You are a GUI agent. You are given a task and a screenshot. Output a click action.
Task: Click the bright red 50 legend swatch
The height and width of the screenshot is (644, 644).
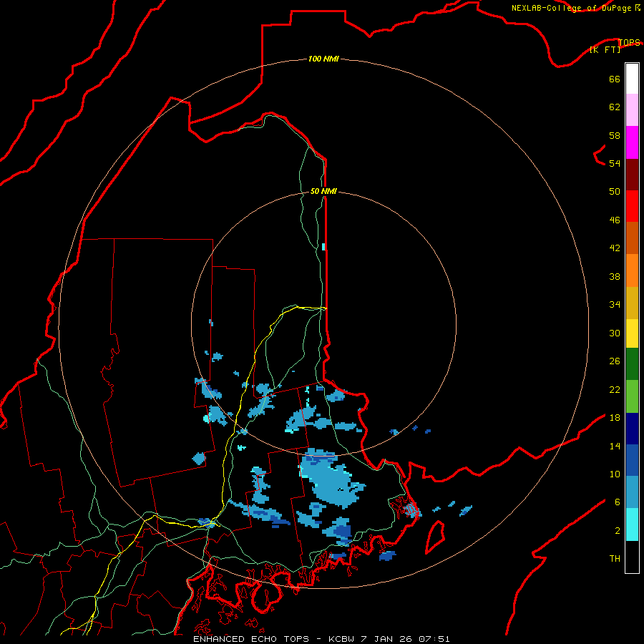632,206
